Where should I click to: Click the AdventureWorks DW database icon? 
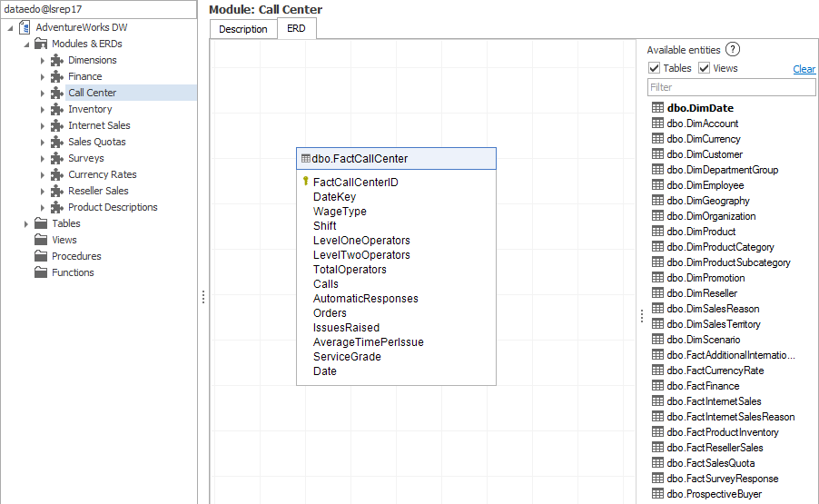coord(25,27)
